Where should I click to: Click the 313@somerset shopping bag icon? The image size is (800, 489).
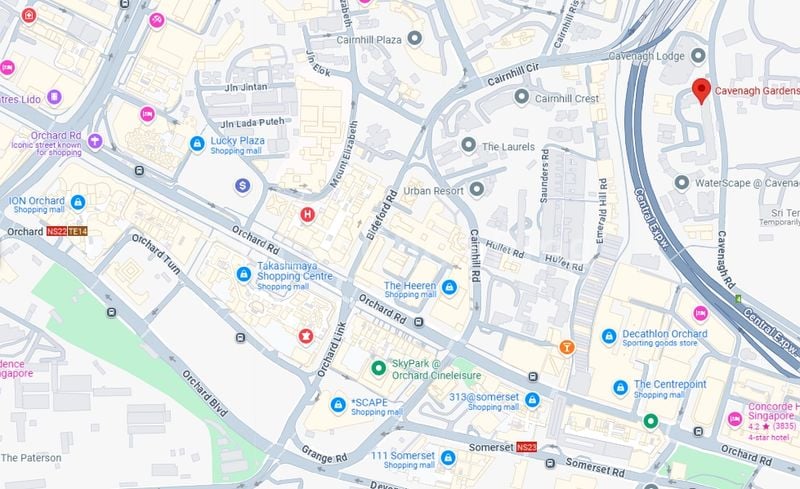coord(532,400)
